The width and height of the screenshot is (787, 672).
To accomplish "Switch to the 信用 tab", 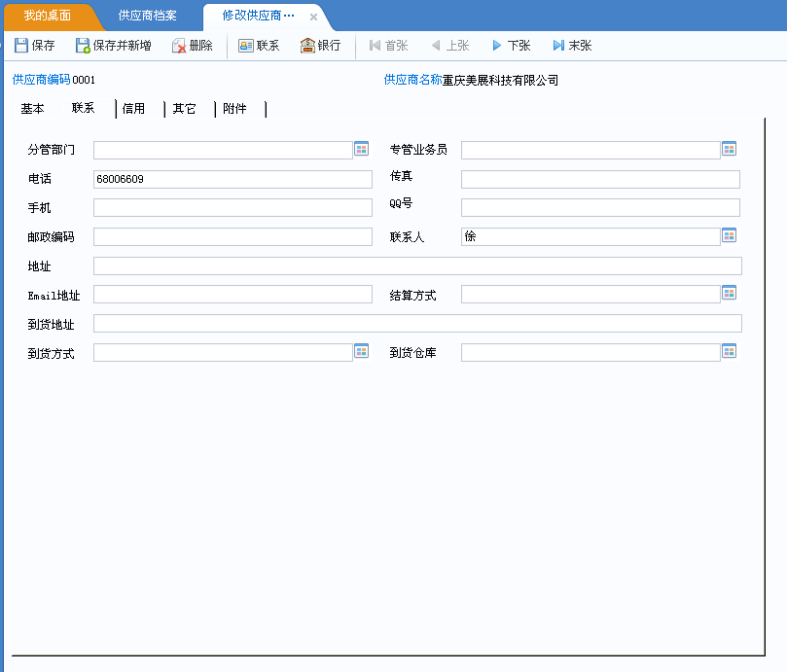I will pos(133,109).
